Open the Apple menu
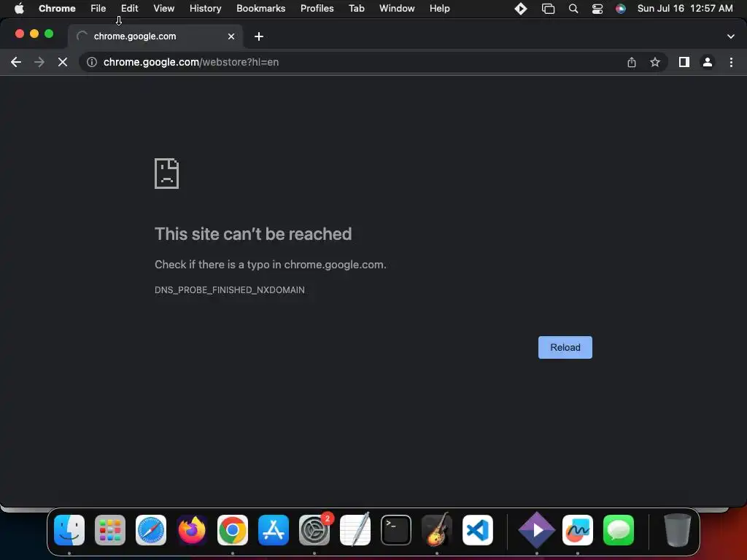Image resolution: width=747 pixels, height=560 pixels. [x=19, y=8]
